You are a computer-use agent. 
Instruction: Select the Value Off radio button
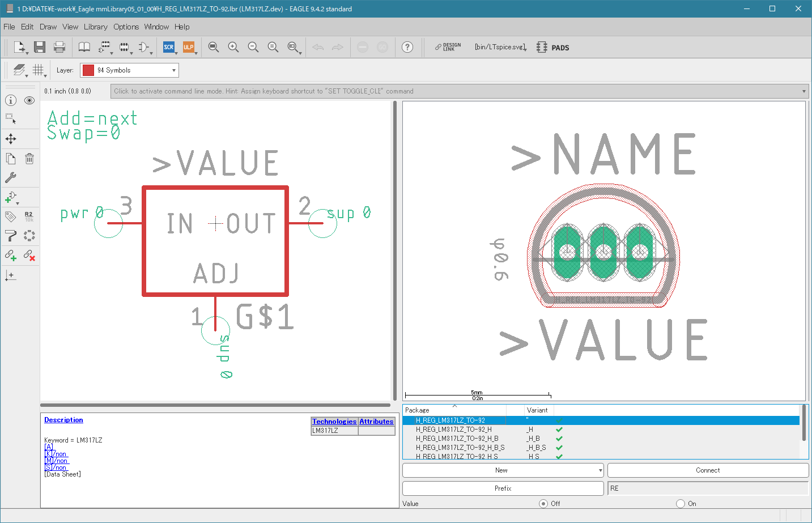tap(543, 503)
